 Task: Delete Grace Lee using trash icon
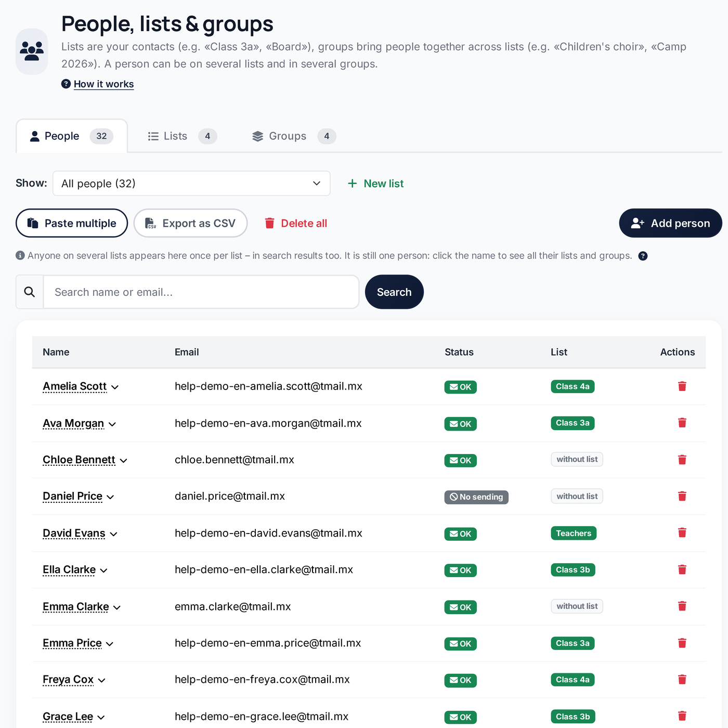[682, 716]
